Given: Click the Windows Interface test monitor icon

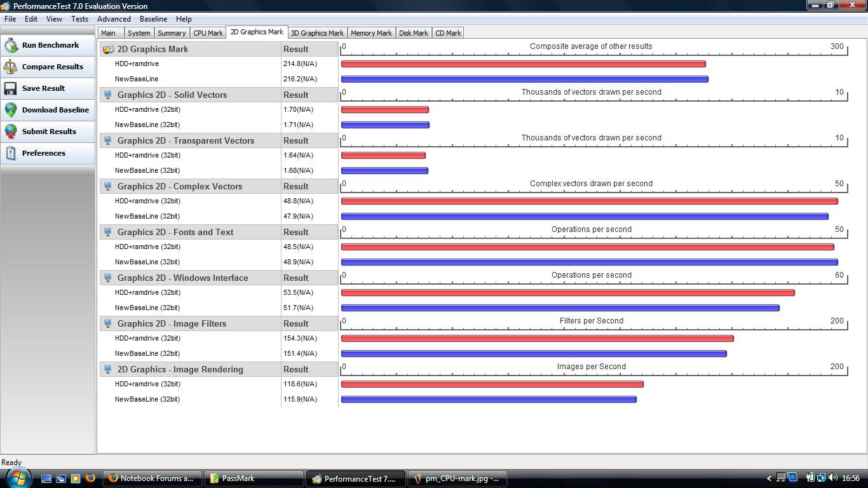Looking at the screenshot, I should pos(108,278).
